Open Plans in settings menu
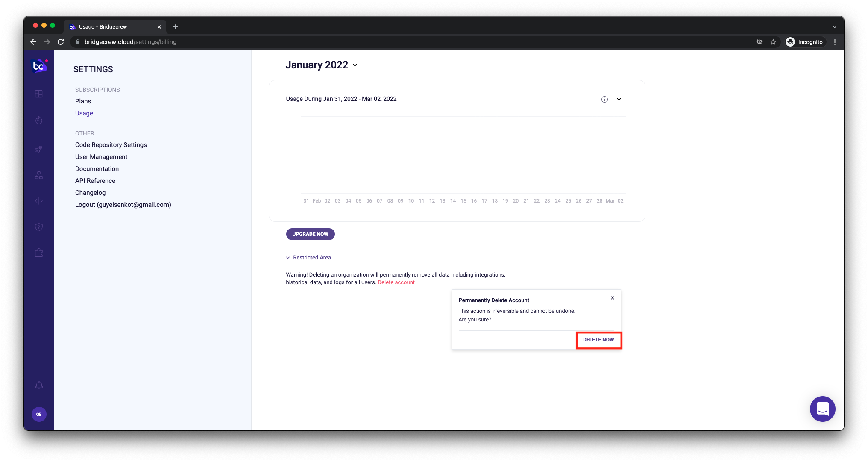 click(x=83, y=101)
